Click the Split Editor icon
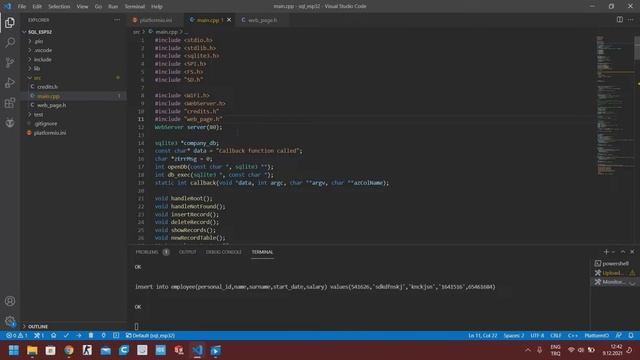 620,20
